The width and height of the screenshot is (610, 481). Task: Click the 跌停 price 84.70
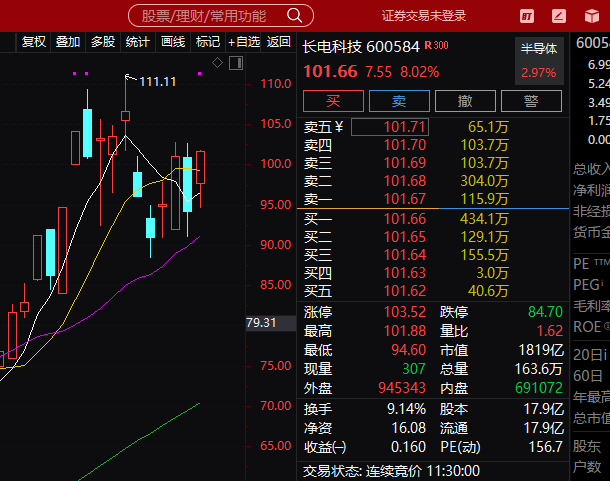(x=545, y=312)
